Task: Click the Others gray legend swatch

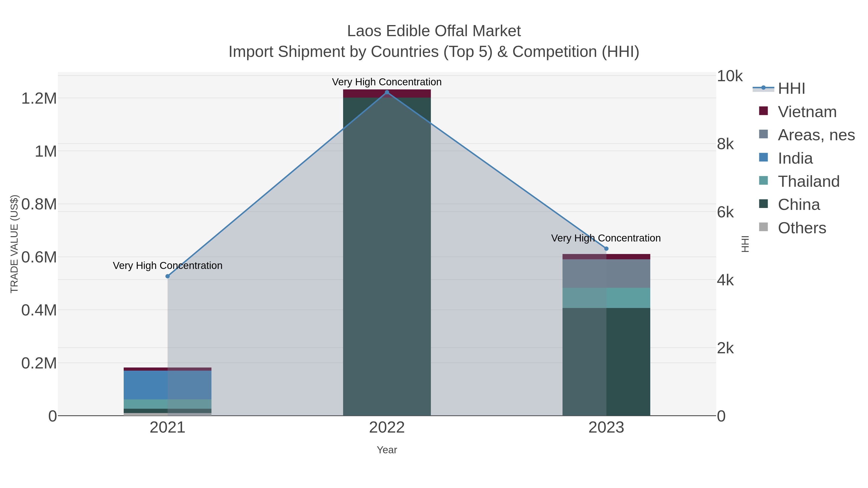Action: 763,227
